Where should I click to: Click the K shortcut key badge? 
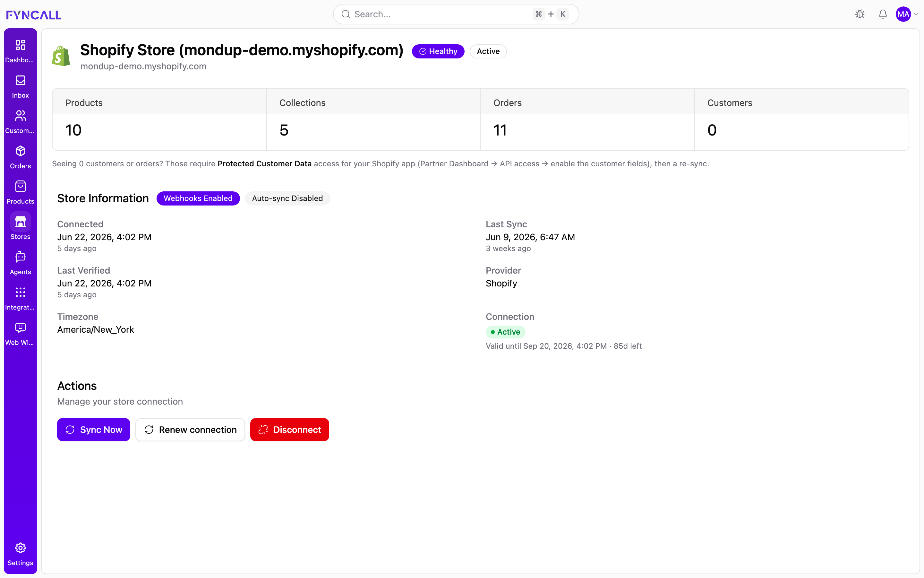coord(563,14)
